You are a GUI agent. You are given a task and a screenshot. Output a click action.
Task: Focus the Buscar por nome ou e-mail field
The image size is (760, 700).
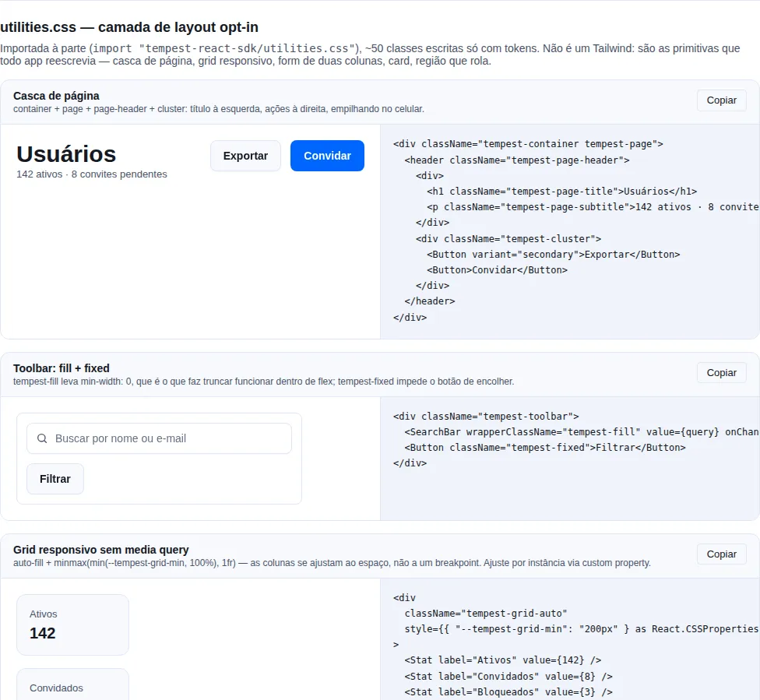pos(159,438)
